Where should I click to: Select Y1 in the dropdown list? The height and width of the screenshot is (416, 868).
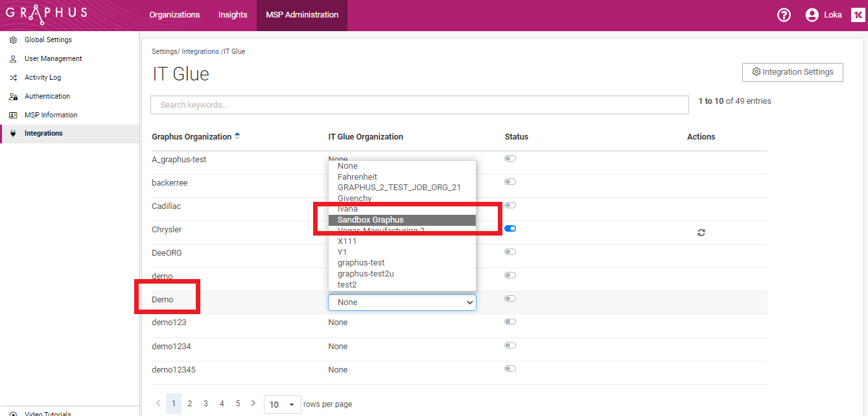coord(402,252)
